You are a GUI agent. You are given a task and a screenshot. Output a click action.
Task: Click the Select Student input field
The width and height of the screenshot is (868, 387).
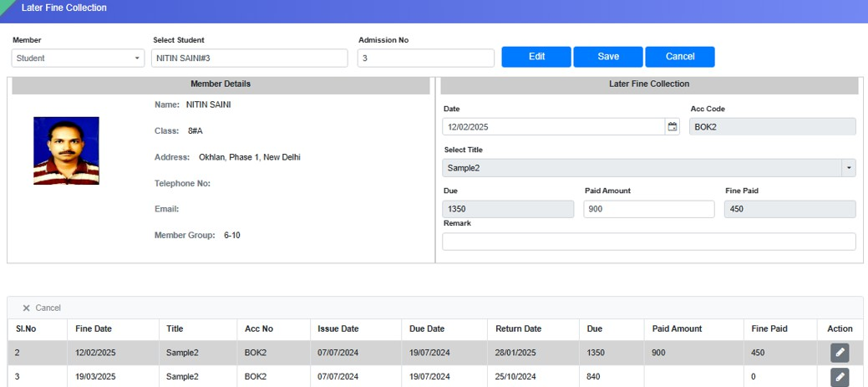coord(249,59)
